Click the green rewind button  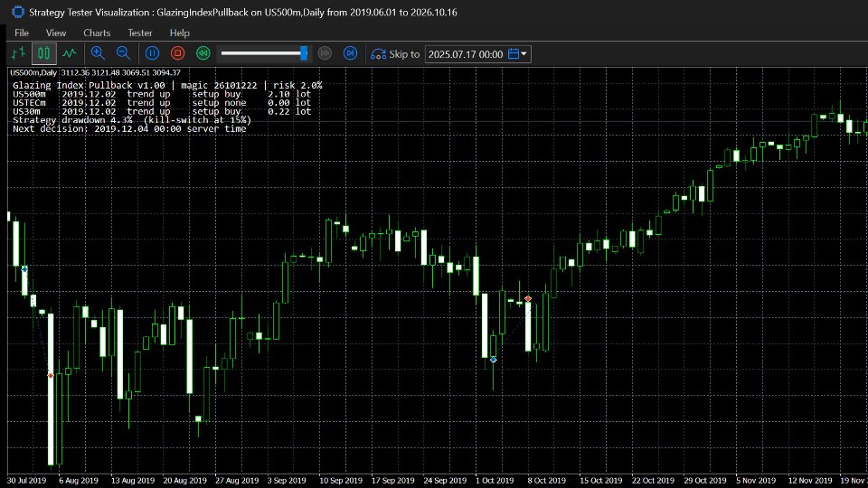click(203, 53)
